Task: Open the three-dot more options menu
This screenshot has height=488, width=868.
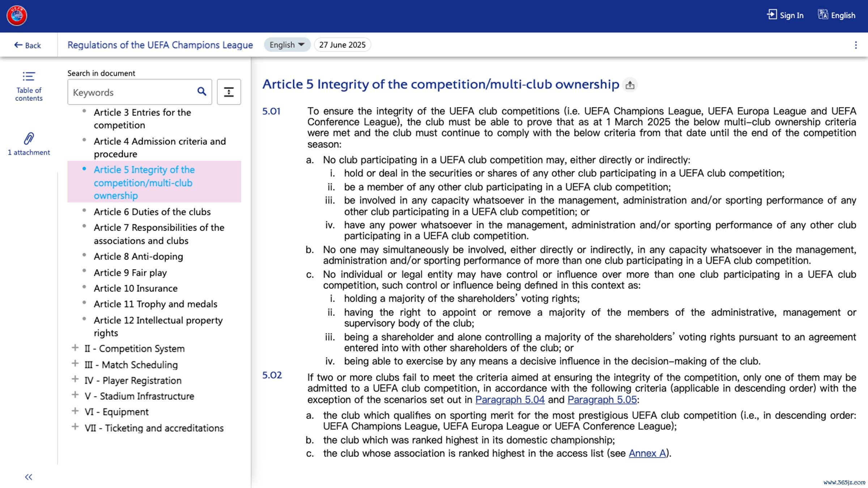Action: pyautogui.click(x=855, y=45)
